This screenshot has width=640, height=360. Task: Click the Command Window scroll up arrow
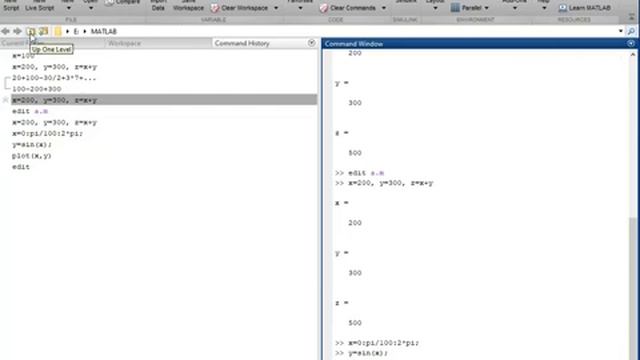(x=633, y=54)
